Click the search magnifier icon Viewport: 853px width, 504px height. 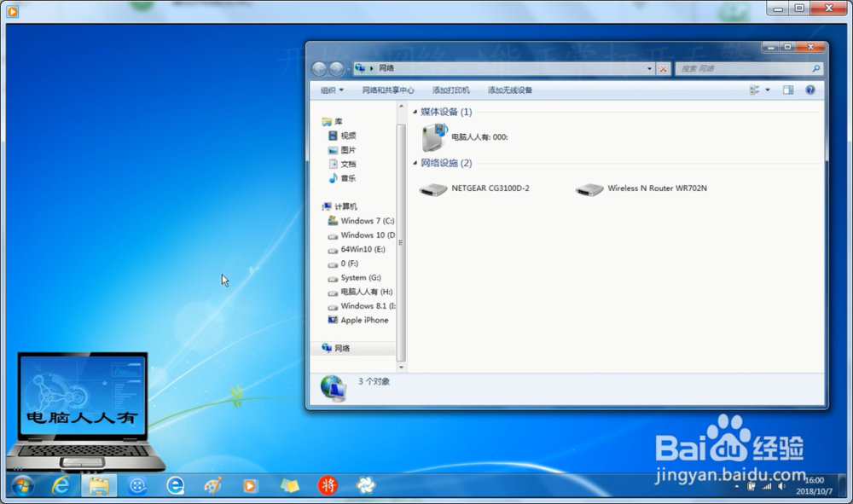tap(816, 68)
